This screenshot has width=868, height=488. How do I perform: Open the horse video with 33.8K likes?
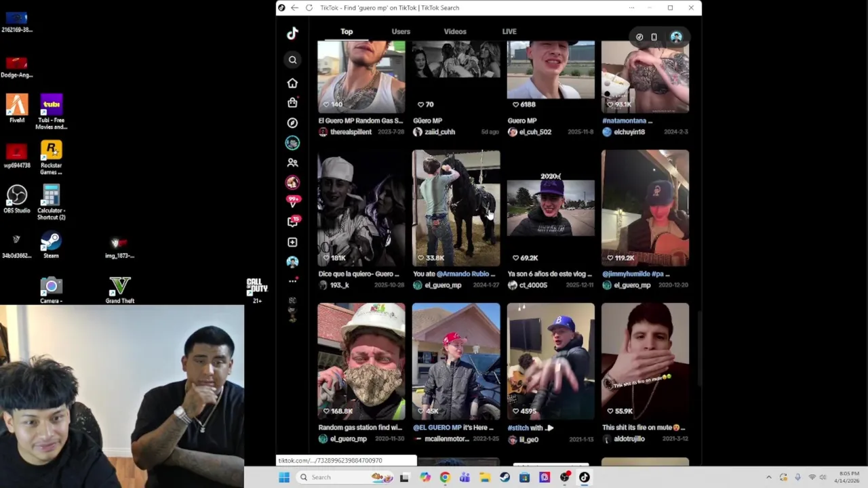coord(456,208)
